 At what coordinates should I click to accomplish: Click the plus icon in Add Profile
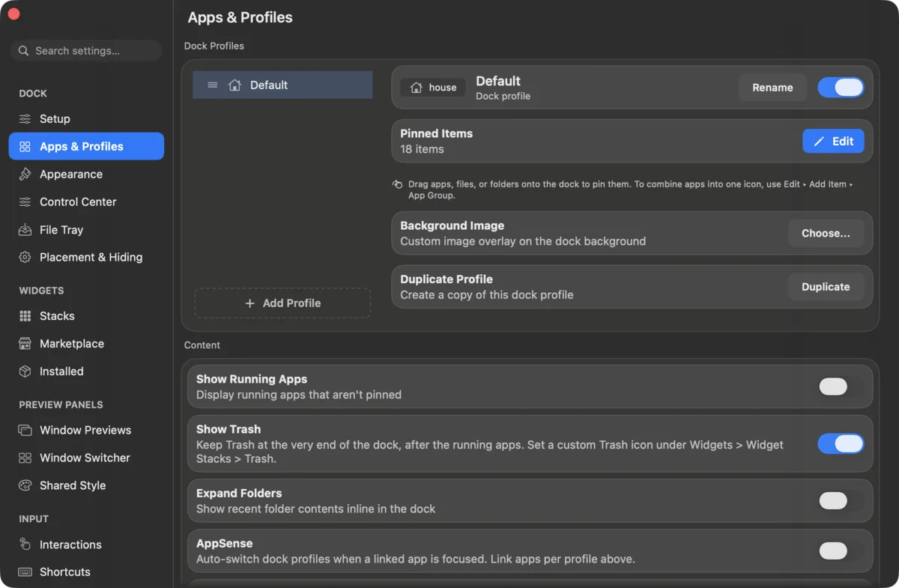250,303
